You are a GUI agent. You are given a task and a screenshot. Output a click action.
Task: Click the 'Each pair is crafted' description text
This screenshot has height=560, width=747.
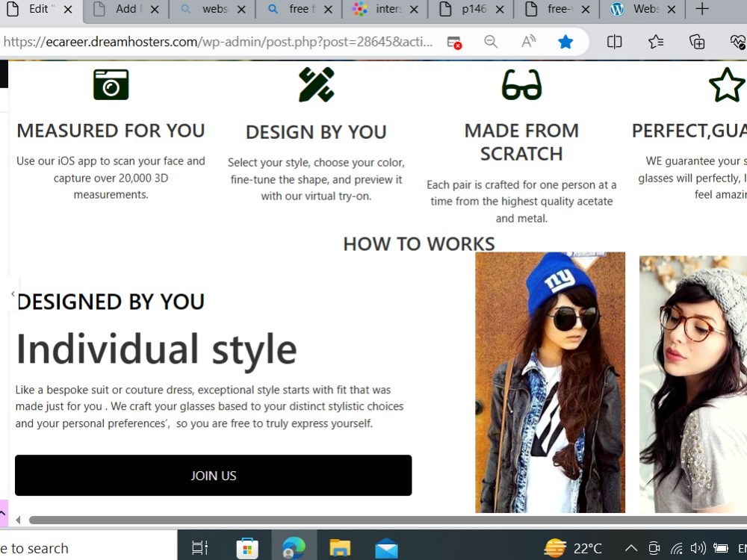[521, 202]
